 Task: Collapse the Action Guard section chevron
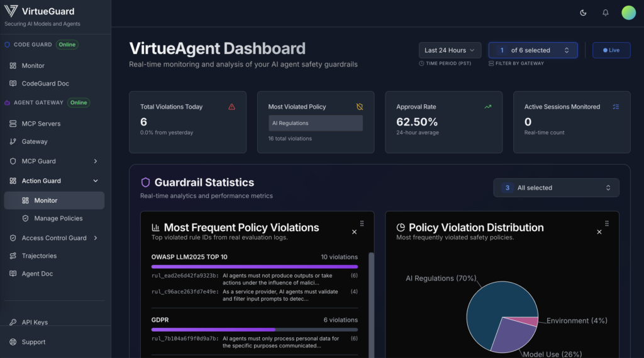96,181
